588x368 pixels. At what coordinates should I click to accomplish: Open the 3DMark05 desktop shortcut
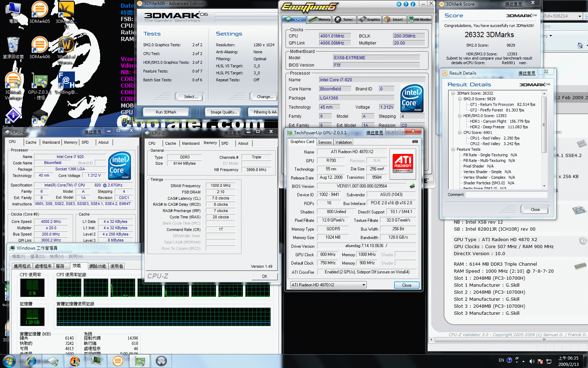click(x=40, y=12)
